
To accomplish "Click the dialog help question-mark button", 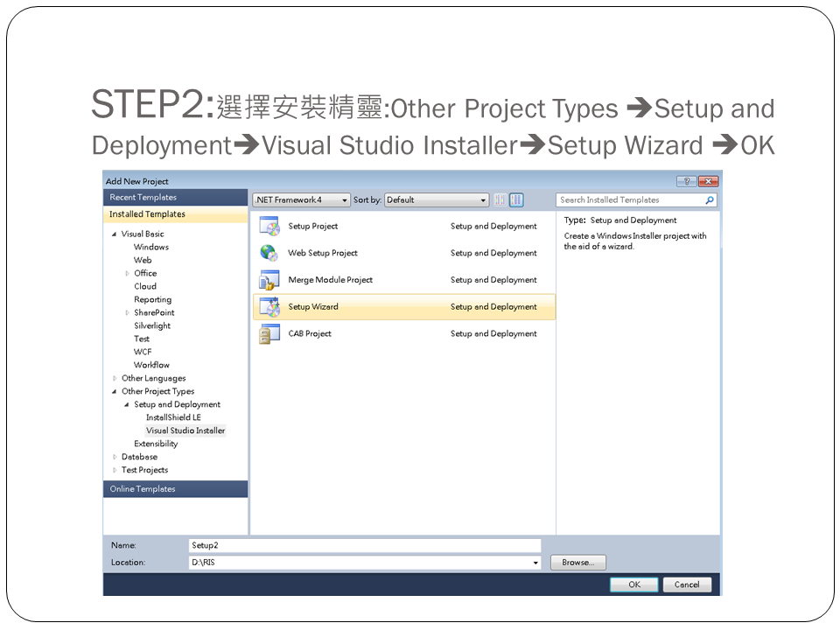I will (x=686, y=181).
